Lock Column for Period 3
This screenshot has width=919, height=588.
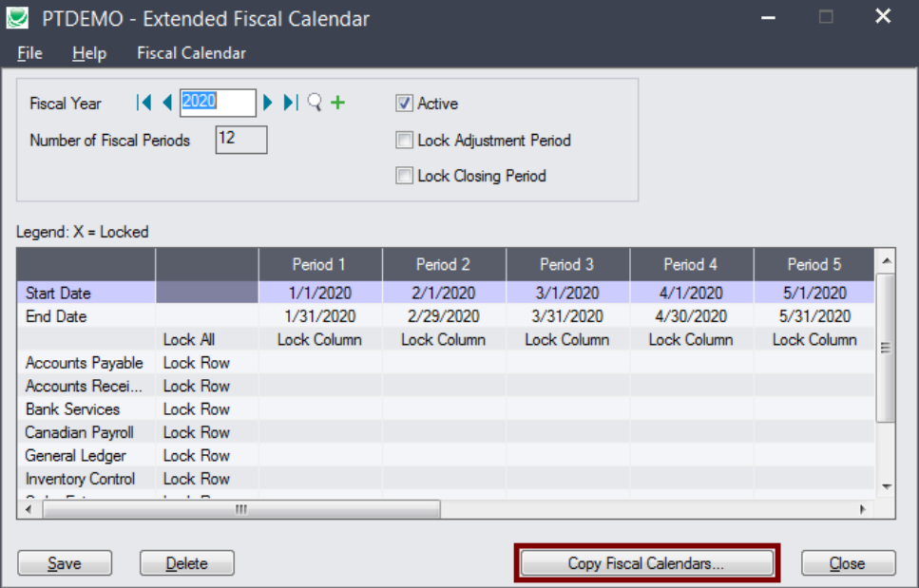coord(567,340)
